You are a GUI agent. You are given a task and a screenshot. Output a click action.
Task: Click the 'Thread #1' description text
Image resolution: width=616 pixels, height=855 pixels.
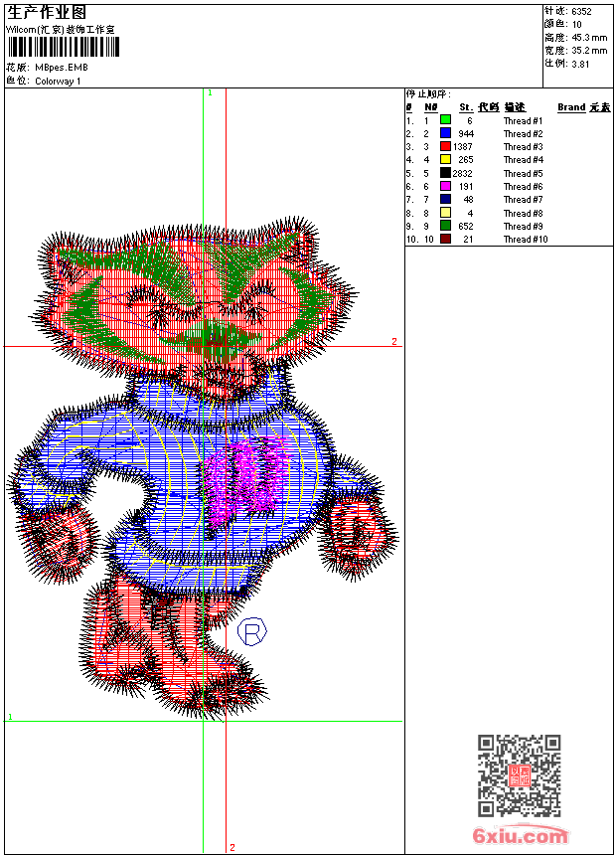click(523, 120)
